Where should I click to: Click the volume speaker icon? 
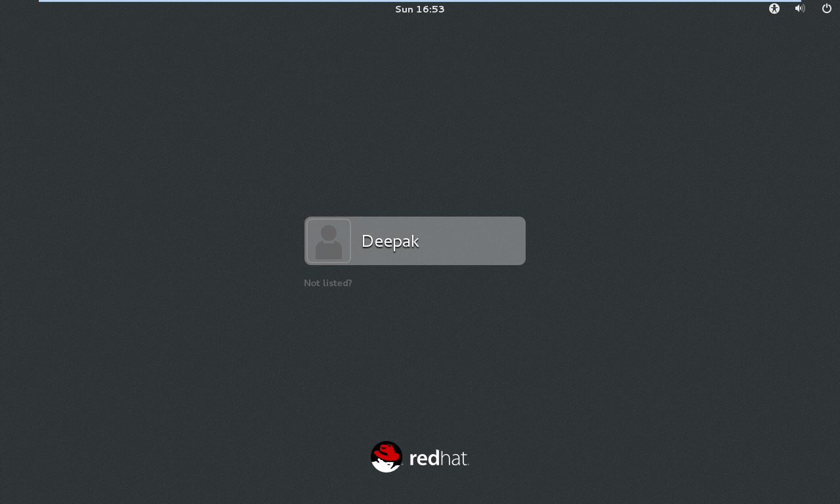[799, 9]
